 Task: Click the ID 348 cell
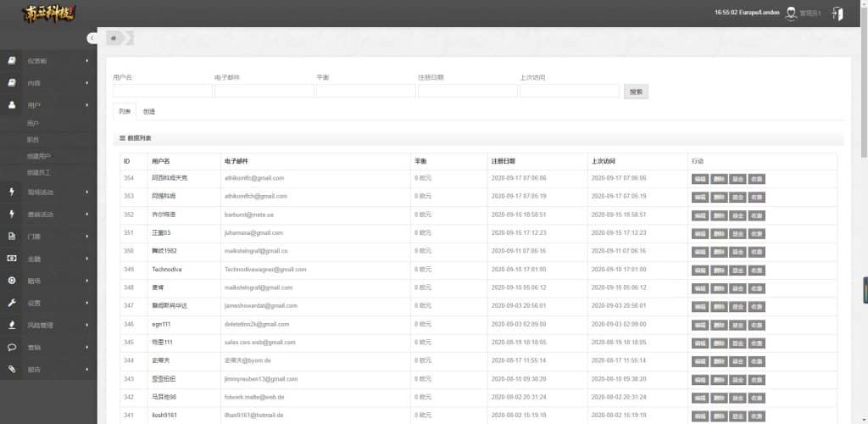(x=129, y=287)
